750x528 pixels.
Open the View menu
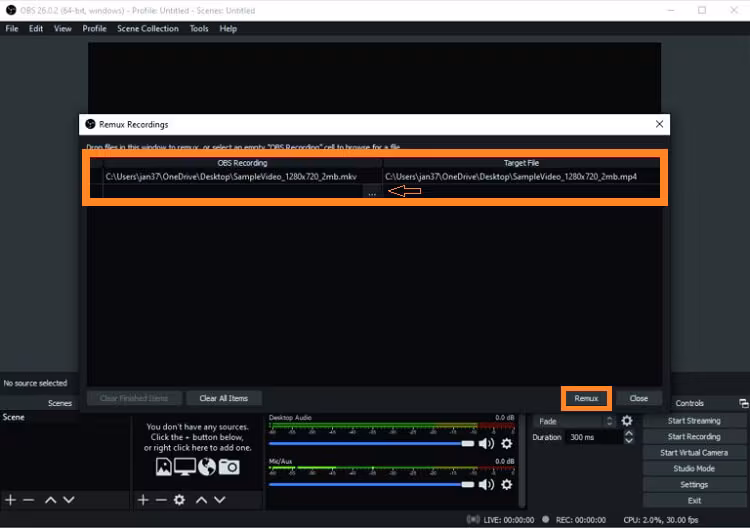[x=63, y=29]
